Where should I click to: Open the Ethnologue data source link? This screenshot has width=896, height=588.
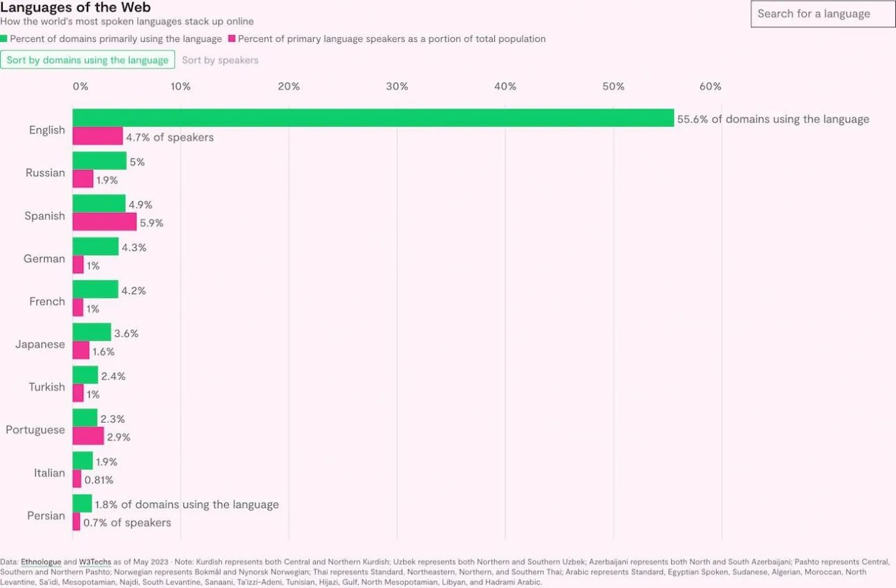41,562
